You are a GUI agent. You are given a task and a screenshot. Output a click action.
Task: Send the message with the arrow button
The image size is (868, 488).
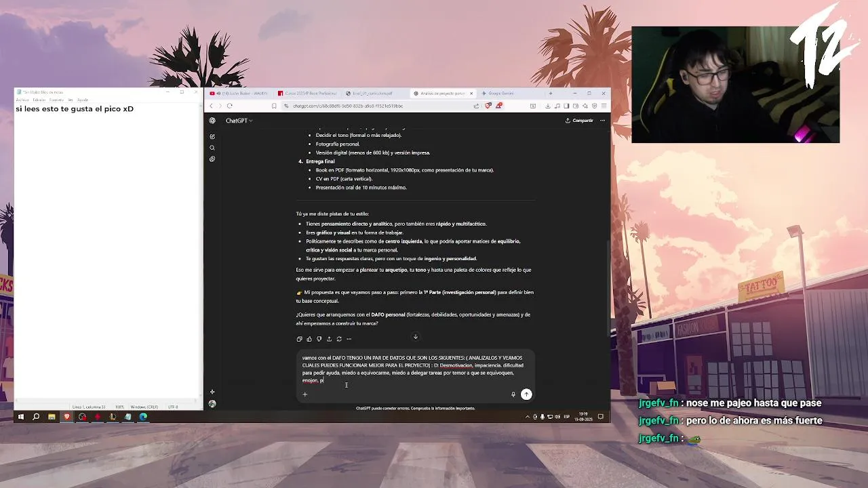[x=526, y=394]
